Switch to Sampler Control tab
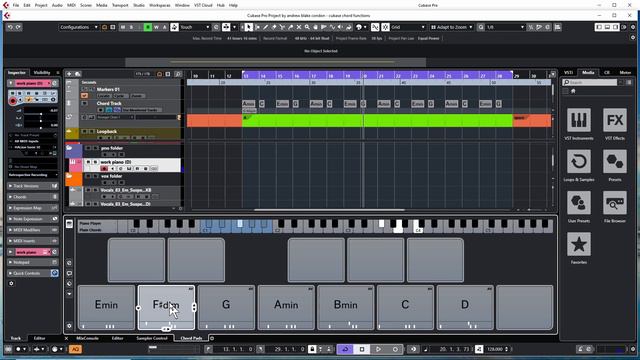This screenshot has width=640, height=360. (152, 338)
